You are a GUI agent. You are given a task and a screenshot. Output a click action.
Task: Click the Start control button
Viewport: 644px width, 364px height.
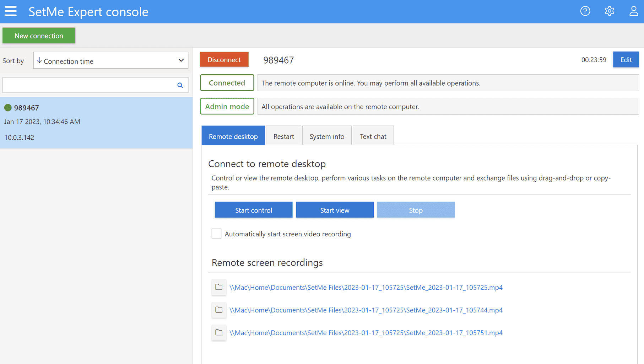[x=253, y=210]
